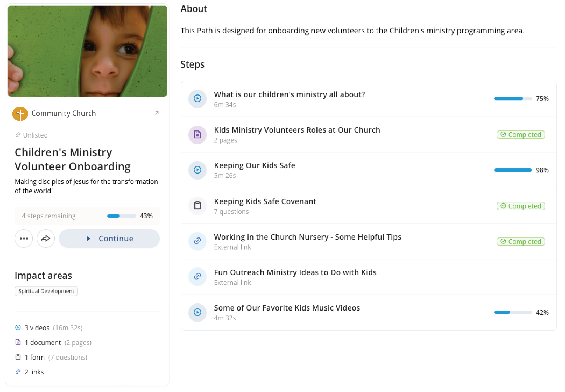Click the form icon for Keeping Kids Safe Covenant
565x392 pixels.
coord(197,206)
